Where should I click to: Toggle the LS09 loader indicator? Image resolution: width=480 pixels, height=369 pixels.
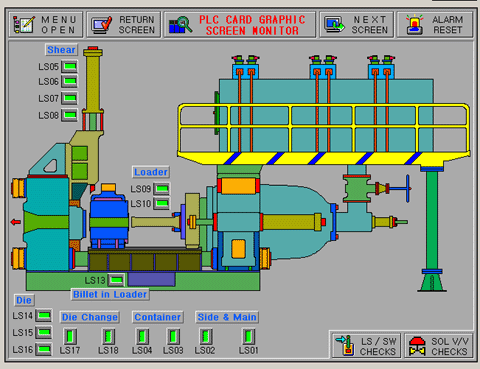[162, 189]
